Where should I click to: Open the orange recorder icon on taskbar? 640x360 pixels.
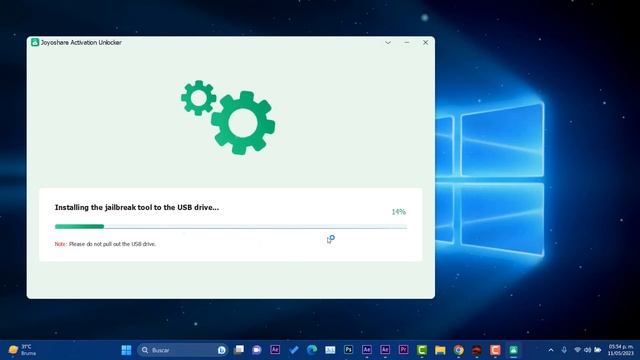pyautogui.click(x=495, y=350)
